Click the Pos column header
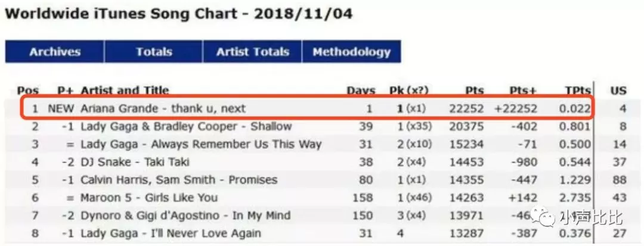The width and height of the screenshot is (644, 246). tap(28, 91)
